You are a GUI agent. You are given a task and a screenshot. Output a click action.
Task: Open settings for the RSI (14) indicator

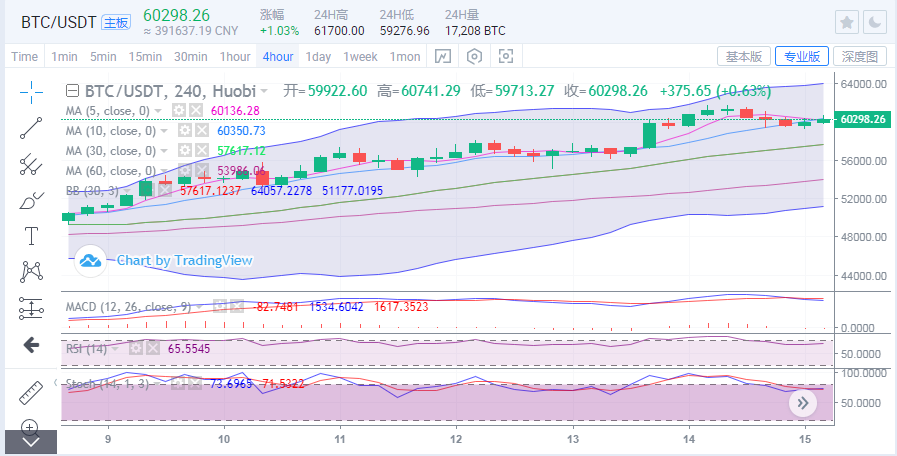pyautogui.click(x=135, y=348)
